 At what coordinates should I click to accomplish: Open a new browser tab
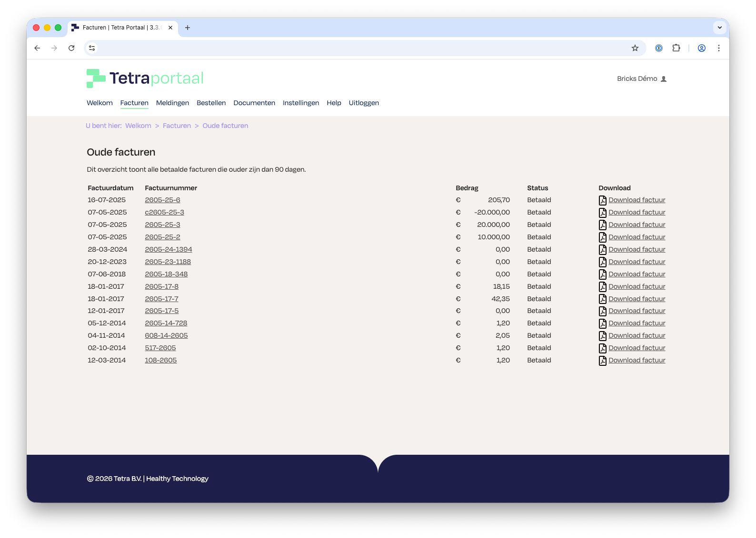click(x=188, y=28)
